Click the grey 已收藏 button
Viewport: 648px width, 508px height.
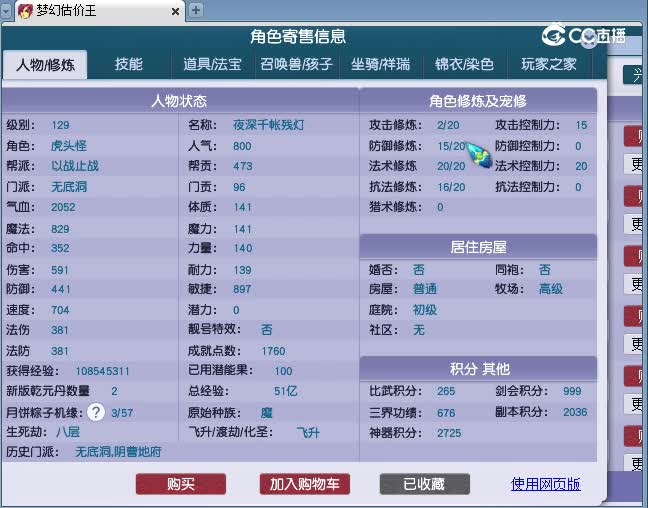[424, 484]
